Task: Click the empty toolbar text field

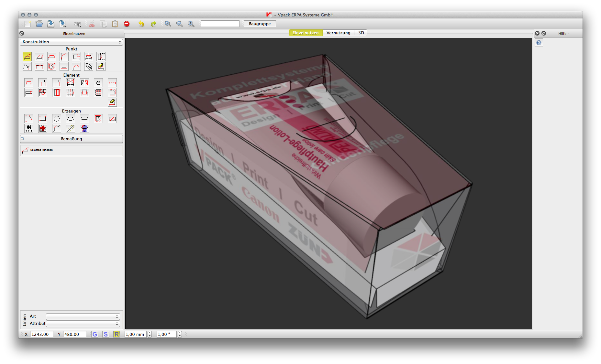Action: 220,24
